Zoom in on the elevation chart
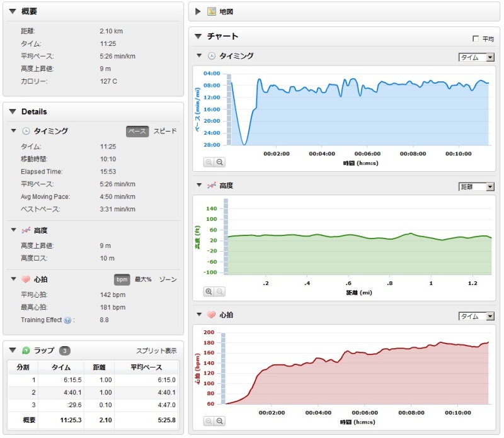This screenshot has width=504, height=438. click(x=209, y=291)
